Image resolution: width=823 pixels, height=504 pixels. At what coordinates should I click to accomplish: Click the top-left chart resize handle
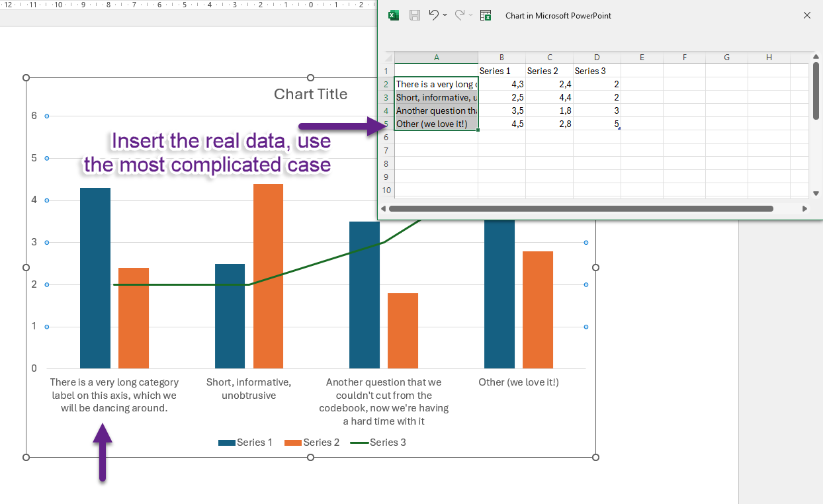pyautogui.click(x=26, y=78)
